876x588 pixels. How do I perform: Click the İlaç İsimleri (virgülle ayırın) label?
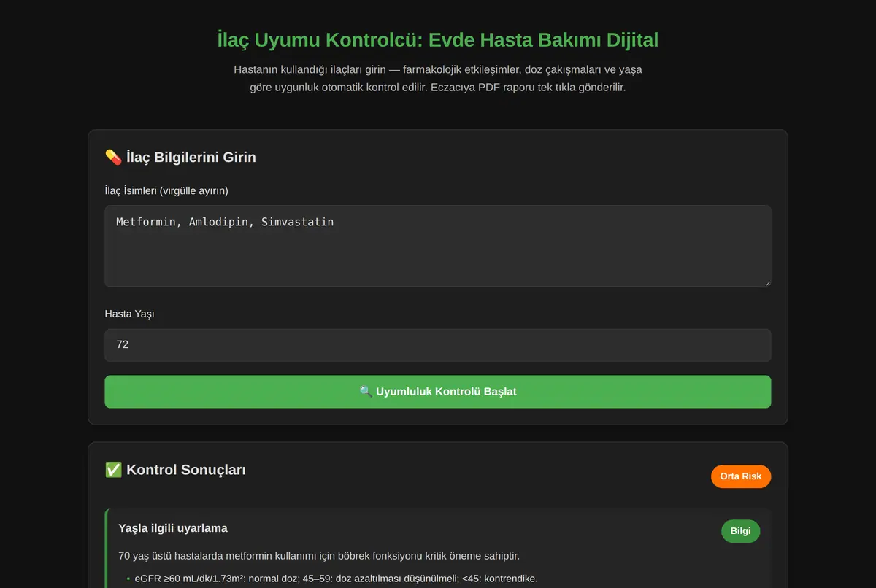click(x=166, y=191)
